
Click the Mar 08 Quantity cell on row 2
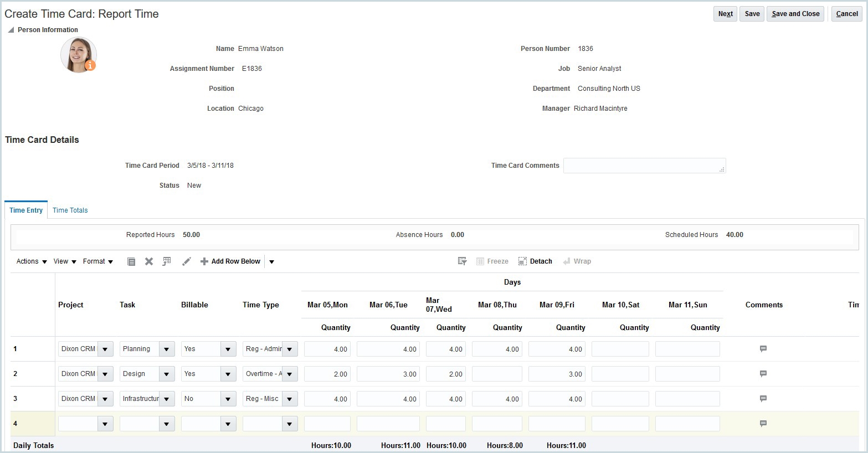pos(497,373)
